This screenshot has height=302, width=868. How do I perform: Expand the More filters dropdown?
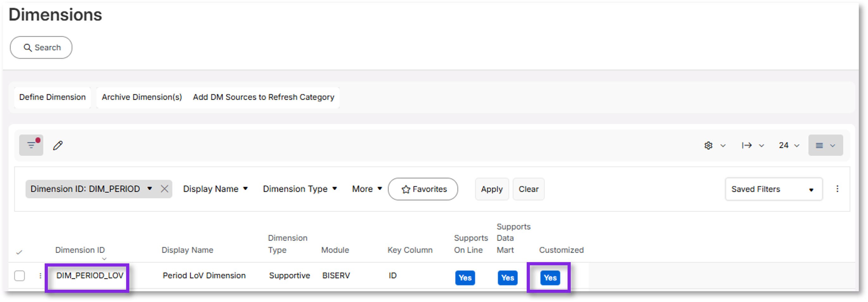(x=367, y=189)
